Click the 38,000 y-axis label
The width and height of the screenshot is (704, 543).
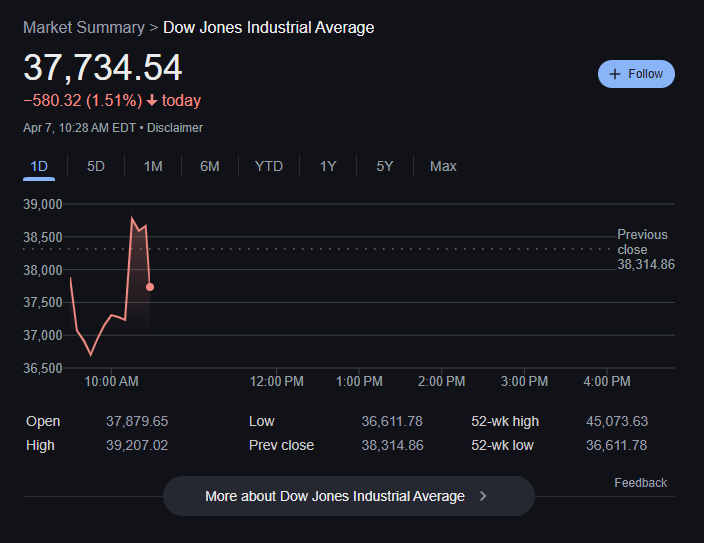pyautogui.click(x=43, y=270)
